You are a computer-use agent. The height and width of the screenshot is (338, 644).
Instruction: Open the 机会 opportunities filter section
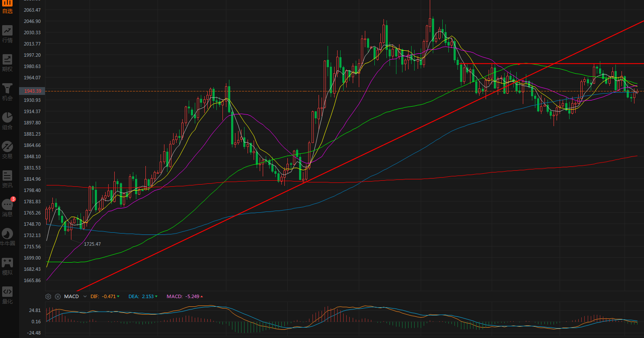tap(7, 92)
